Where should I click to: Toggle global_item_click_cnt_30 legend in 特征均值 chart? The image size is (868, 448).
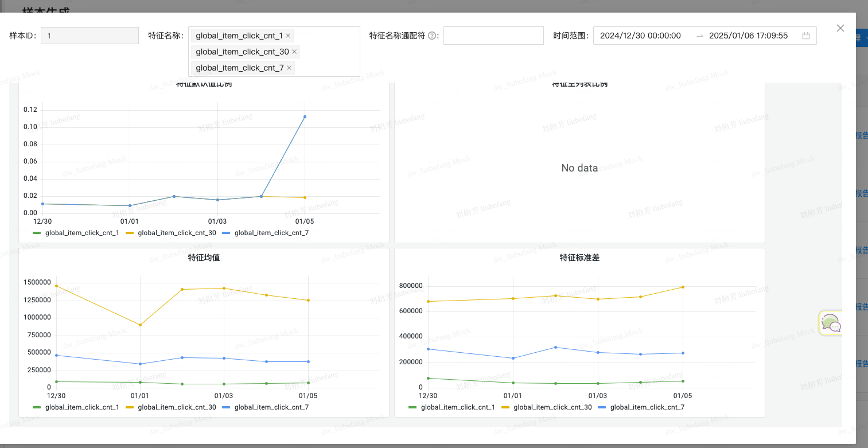click(171, 407)
